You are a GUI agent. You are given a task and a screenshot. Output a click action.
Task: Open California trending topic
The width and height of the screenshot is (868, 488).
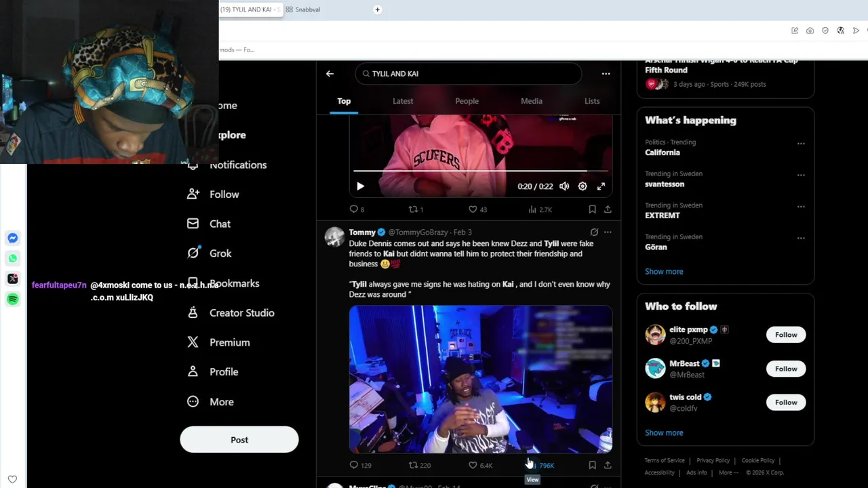pos(663,152)
